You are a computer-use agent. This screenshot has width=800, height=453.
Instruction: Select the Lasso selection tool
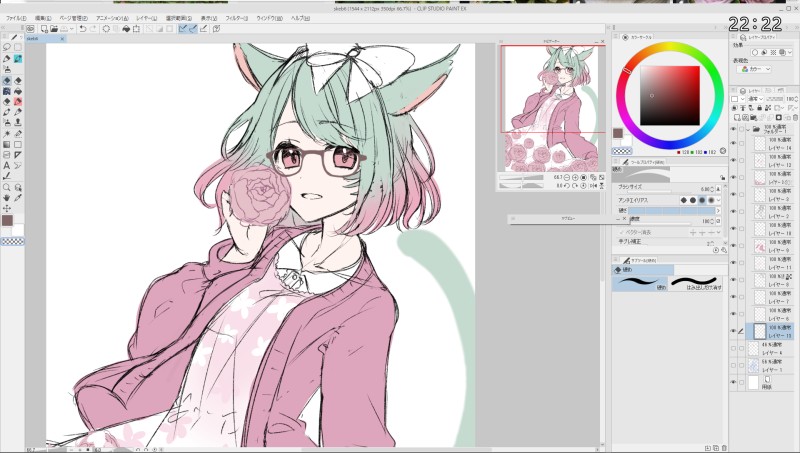[x=7, y=47]
